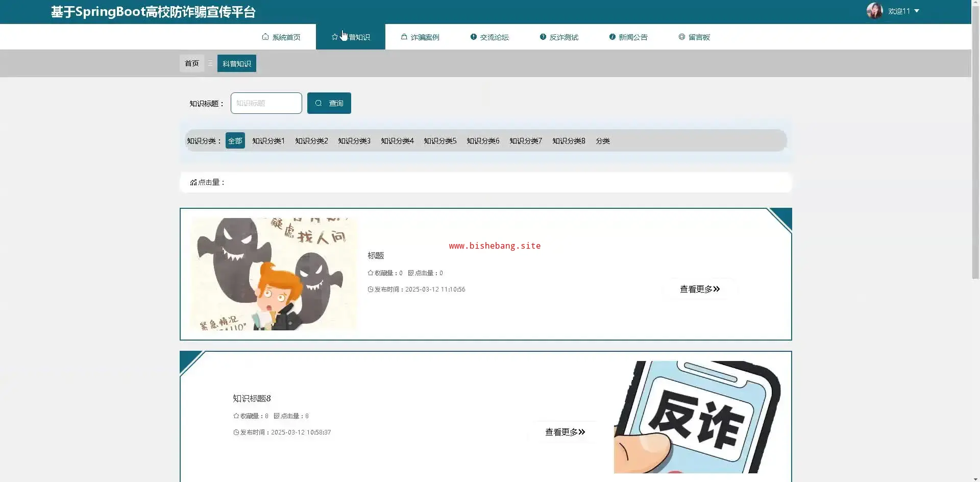Click the home icon beside 系统首页
This screenshot has height=482, width=980.
[x=265, y=37]
